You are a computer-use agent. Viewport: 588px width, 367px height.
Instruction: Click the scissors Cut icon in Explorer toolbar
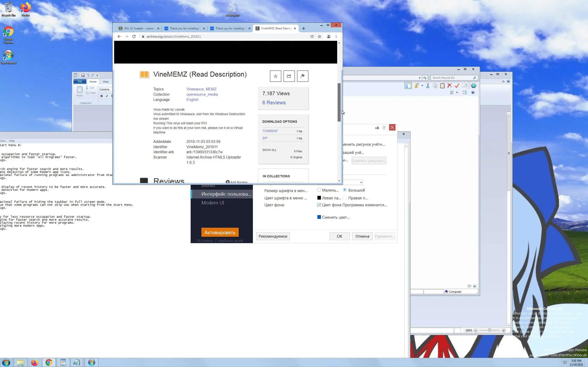(428, 86)
